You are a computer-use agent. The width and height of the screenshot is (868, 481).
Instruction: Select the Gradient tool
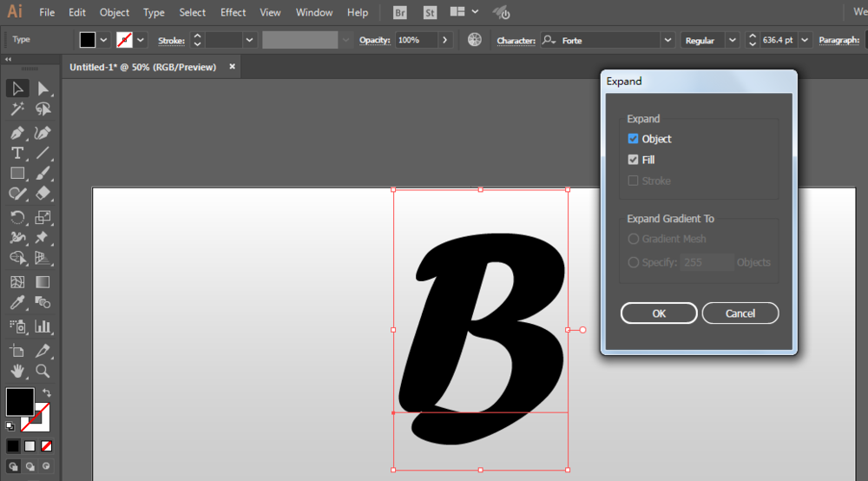43,282
